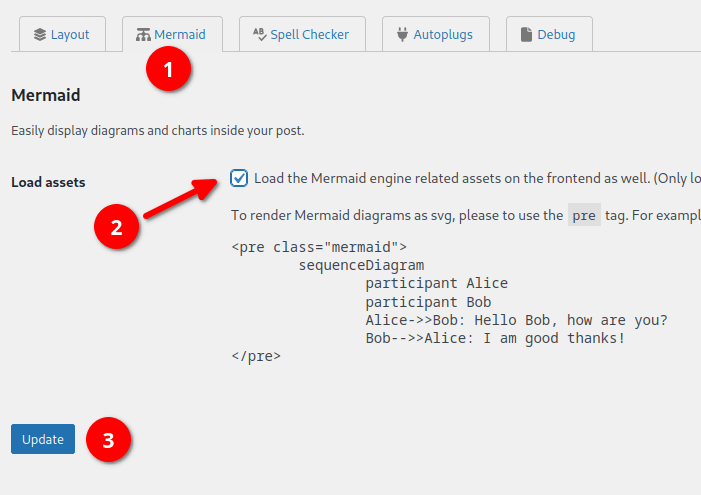The width and height of the screenshot is (701, 495).
Task: Click the Mermaid tab diagram icon
Action: 143,34
